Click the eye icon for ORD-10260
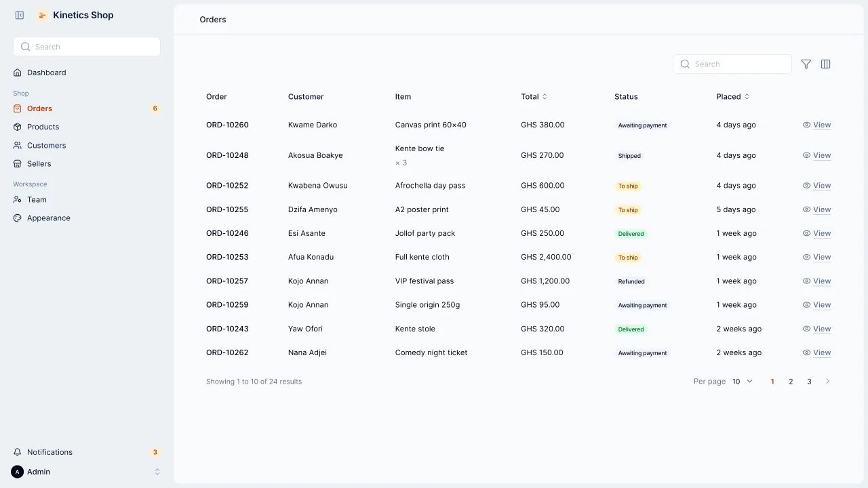This screenshot has height=488, width=868. pyautogui.click(x=806, y=125)
